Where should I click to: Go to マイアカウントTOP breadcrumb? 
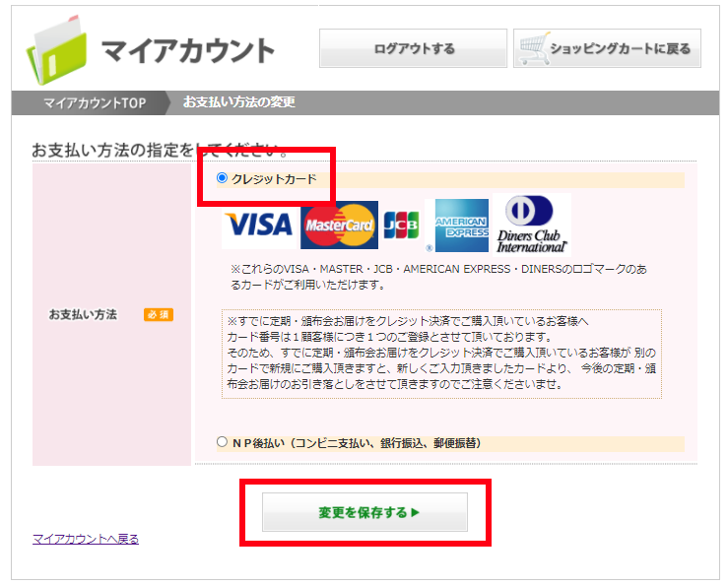(x=95, y=102)
